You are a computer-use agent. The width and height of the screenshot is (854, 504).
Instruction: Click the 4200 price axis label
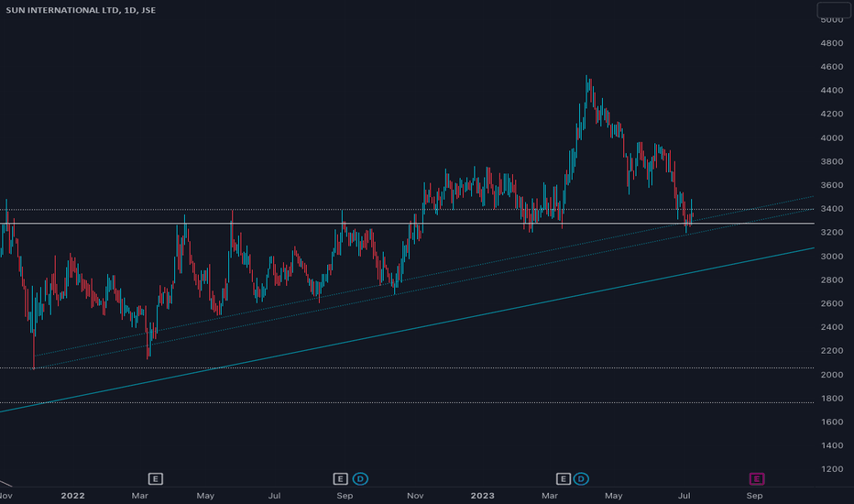(x=832, y=114)
